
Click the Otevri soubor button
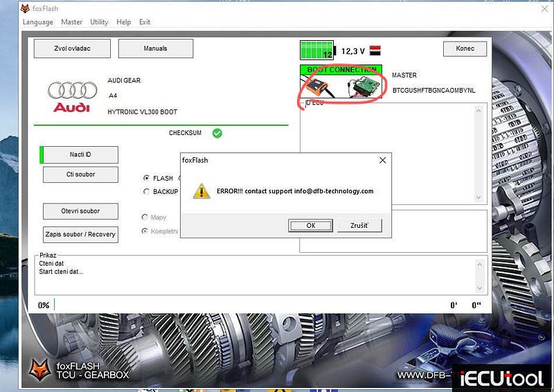point(80,211)
